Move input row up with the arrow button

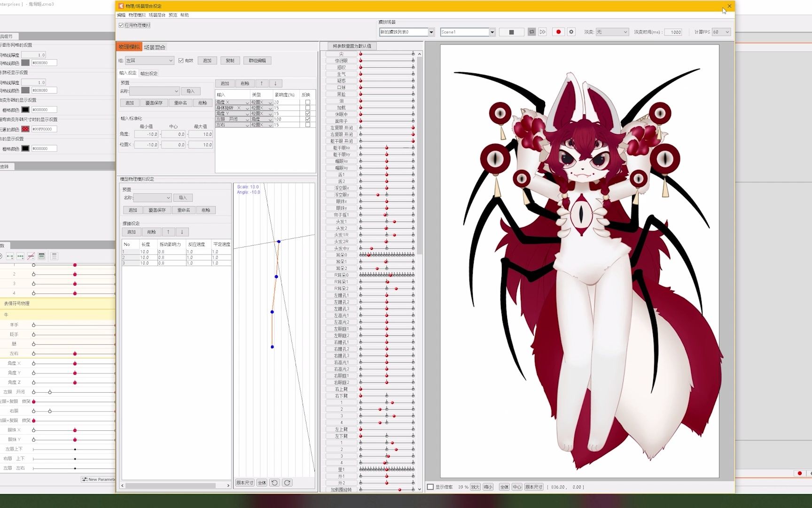[262, 83]
